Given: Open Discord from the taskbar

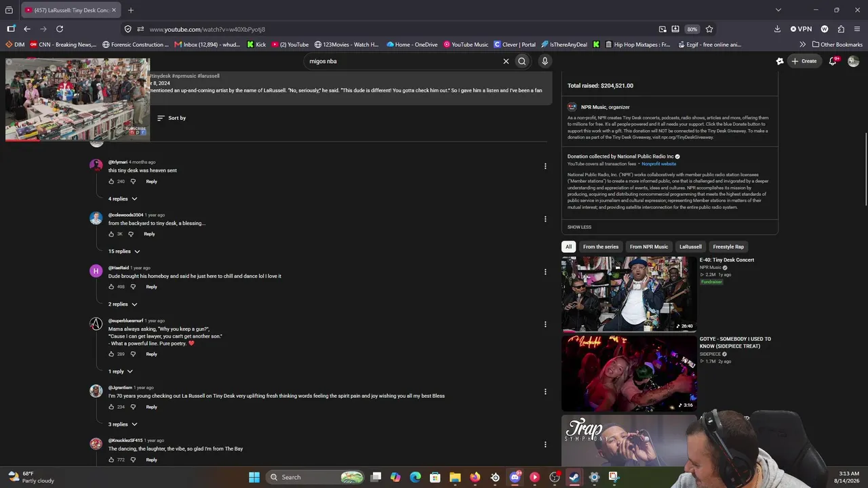Looking at the screenshot, I should 515,477.
